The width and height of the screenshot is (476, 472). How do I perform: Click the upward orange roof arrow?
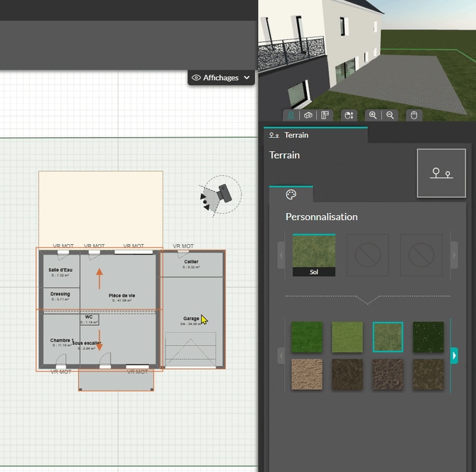pos(99,278)
